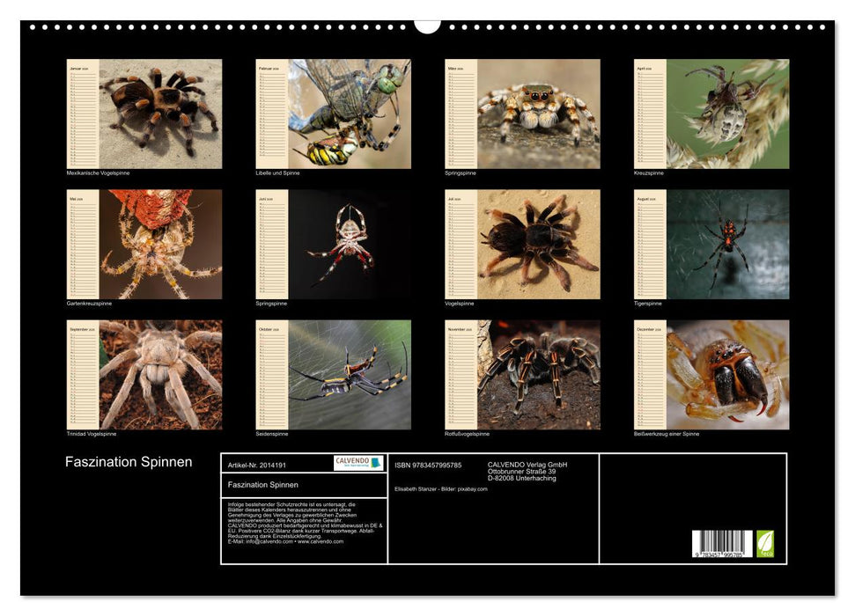Image resolution: width=855 pixels, height=616 pixels.
Task: Click the large Faszination Spinnen title
Action: point(129,462)
